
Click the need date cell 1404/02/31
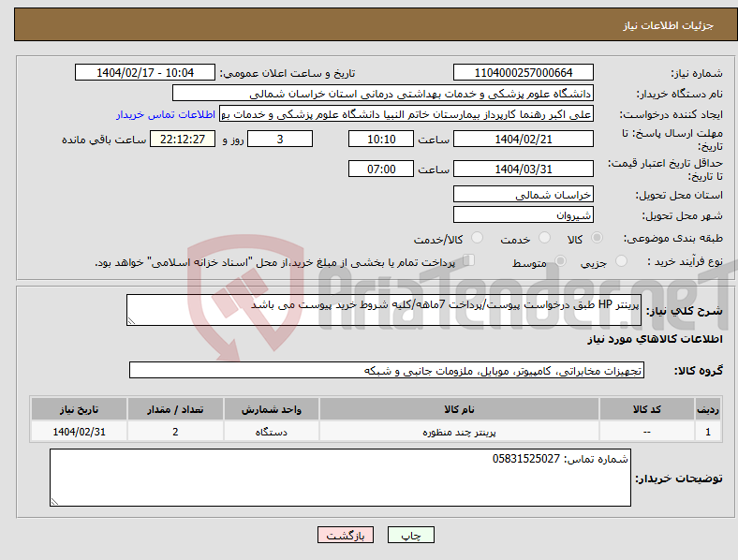coord(79,431)
